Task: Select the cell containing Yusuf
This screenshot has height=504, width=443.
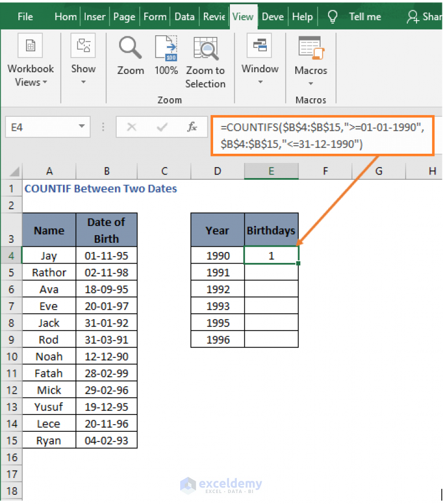Action: (49, 406)
